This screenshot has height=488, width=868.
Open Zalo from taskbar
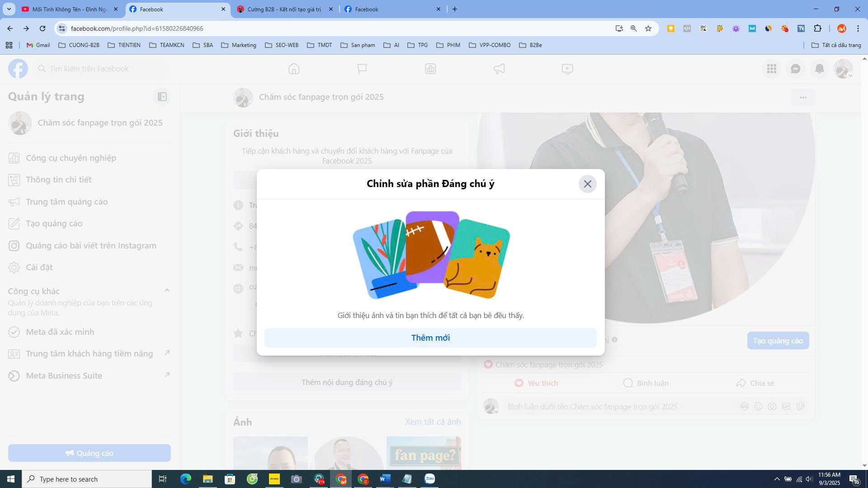tap(429, 479)
